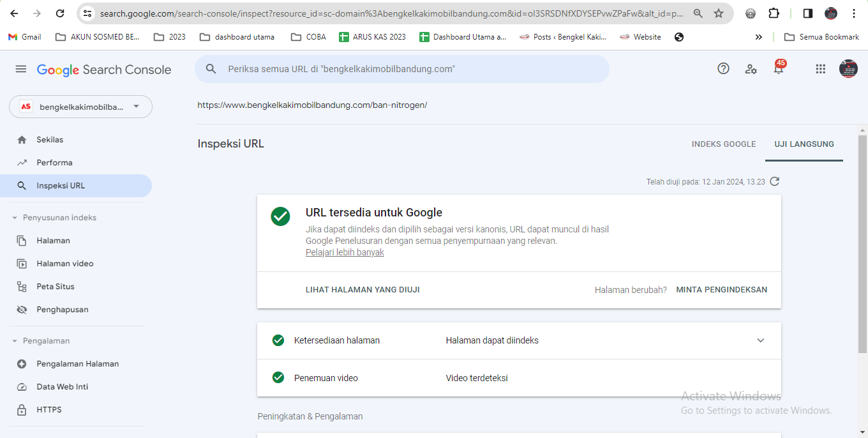Image resolution: width=868 pixels, height=438 pixels.
Task: Expand the Ketersediaan halaman row
Action: pyautogui.click(x=760, y=340)
